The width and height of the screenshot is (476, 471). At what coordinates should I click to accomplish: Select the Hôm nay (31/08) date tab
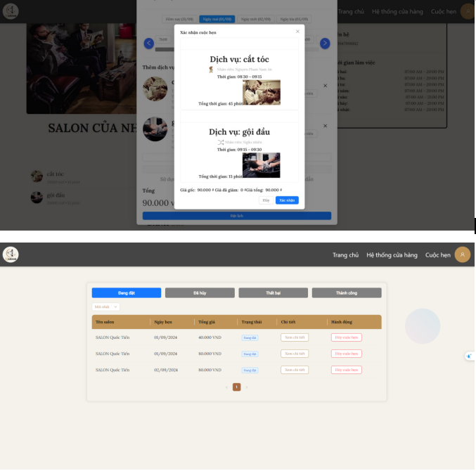(179, 19)
